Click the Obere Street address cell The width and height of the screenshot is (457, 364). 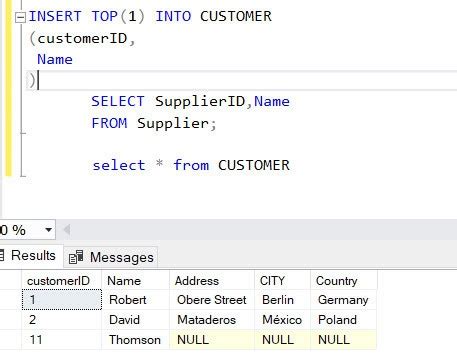[x=212, y=300]
